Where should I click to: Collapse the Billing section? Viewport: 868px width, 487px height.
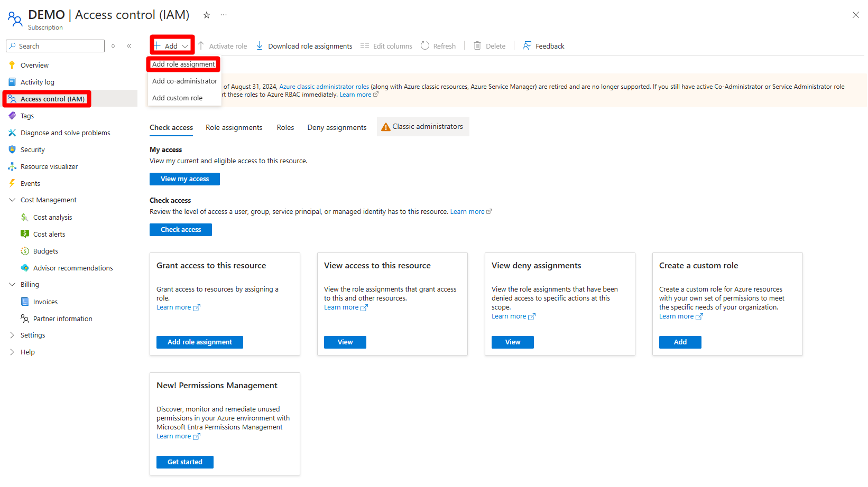click(x=12, y=284)
